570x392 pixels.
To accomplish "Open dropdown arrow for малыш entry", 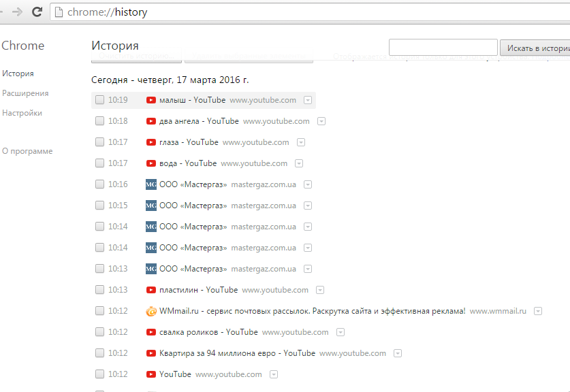I will [x=308, y=100].
